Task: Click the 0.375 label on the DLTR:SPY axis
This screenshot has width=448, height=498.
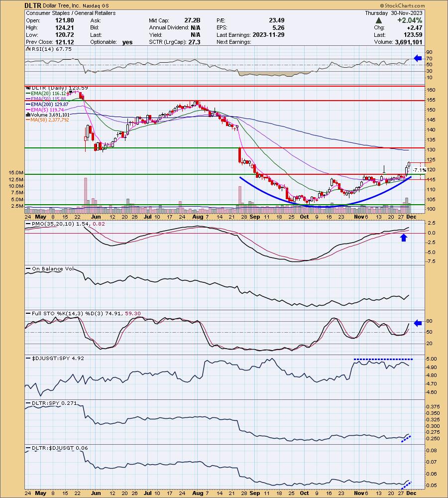Action: coord(433,407)
